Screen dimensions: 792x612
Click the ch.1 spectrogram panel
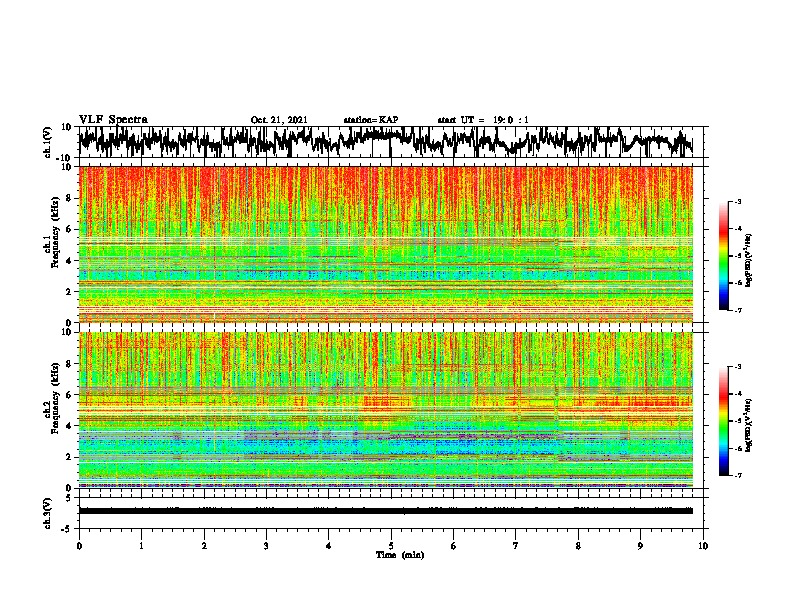click(x=385, y=244)
